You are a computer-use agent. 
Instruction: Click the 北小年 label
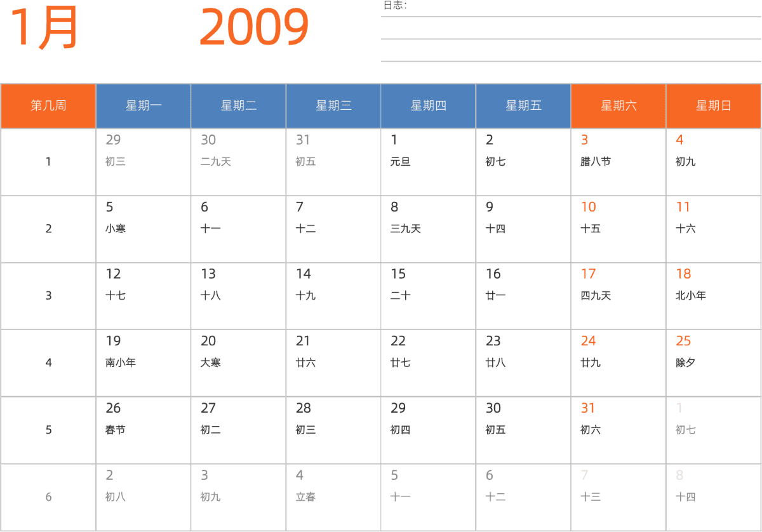691,296
